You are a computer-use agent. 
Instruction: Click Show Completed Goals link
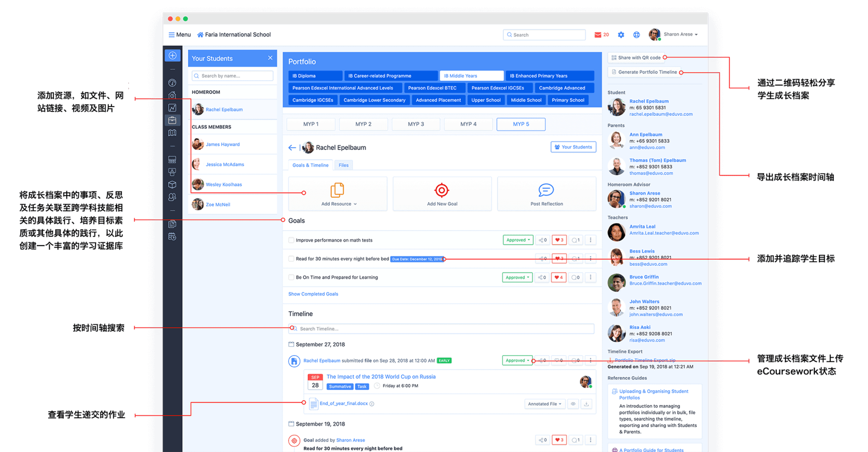pyautogui.click(x=313, y=294)
